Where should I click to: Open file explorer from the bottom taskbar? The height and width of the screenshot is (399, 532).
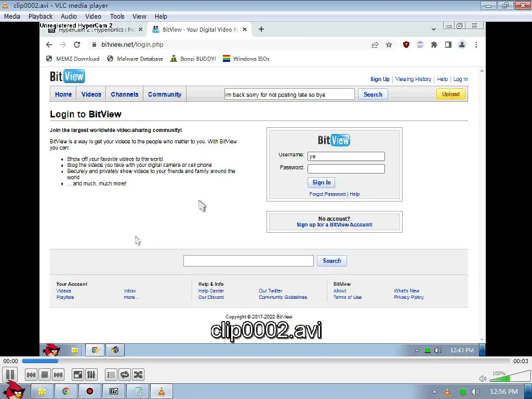click(x=42, y=392)
